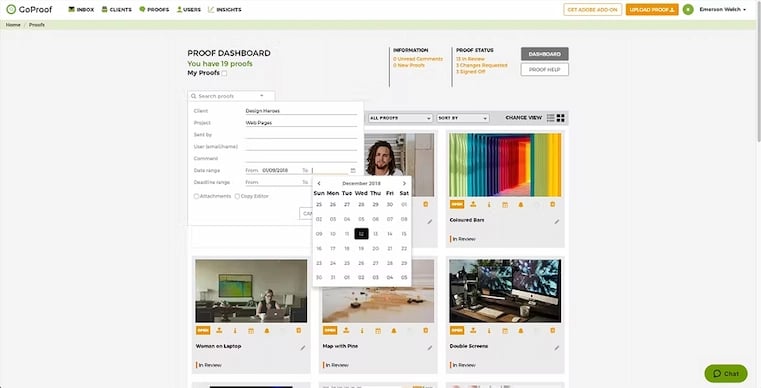
Task: Open the Users menu
Action: 189,9
